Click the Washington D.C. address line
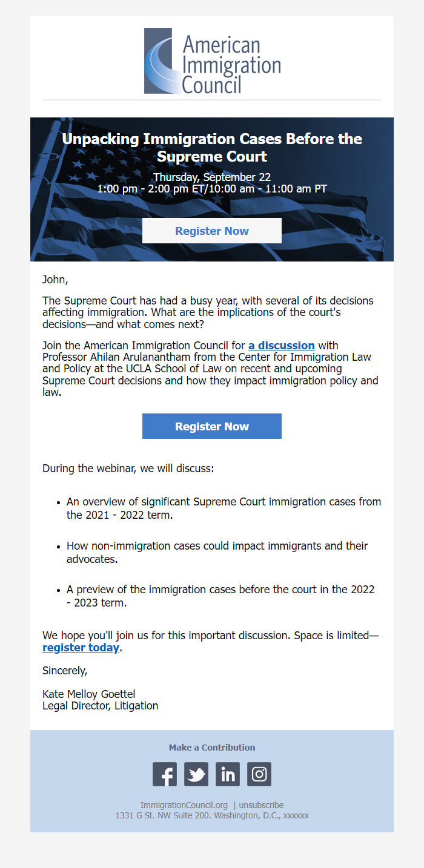The height and width of the screenshot is (868, 424). pos(212,815)
